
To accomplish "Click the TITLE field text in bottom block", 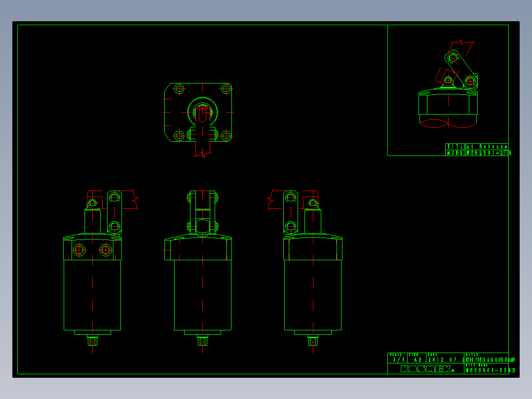I will pyautogui.click(x=490, y=359).
